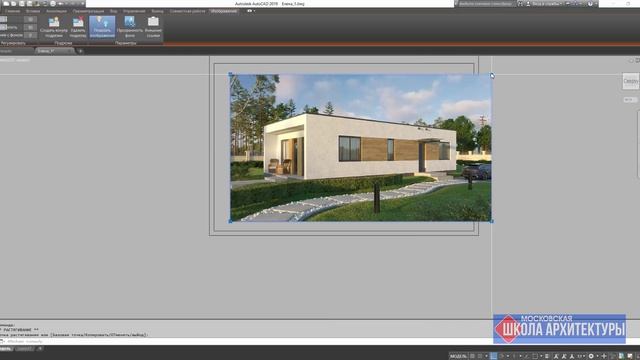Click the Start tab left of Елена_5
The image size is (640, 360).
[x=16, y=51]
